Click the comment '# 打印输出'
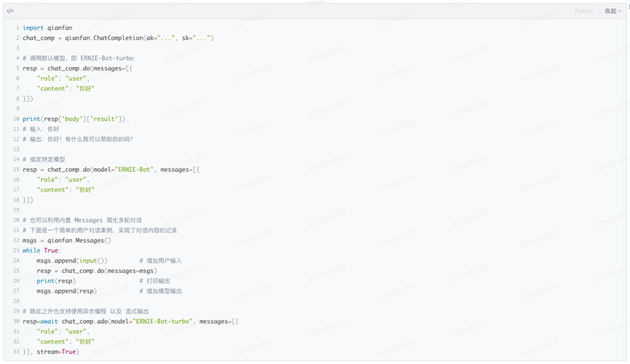Image resolution: width=630 pixels, height=364 pixels. pyautogui.click(x=154, y=281)
